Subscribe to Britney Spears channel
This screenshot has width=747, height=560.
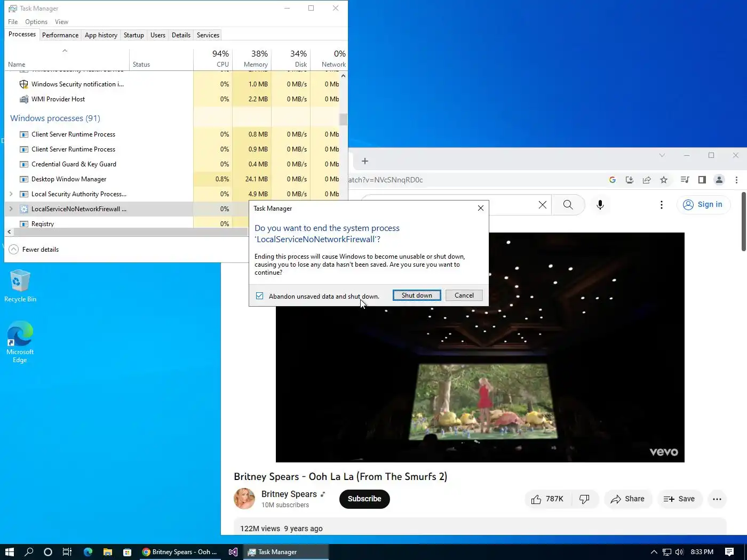point(364,499)
